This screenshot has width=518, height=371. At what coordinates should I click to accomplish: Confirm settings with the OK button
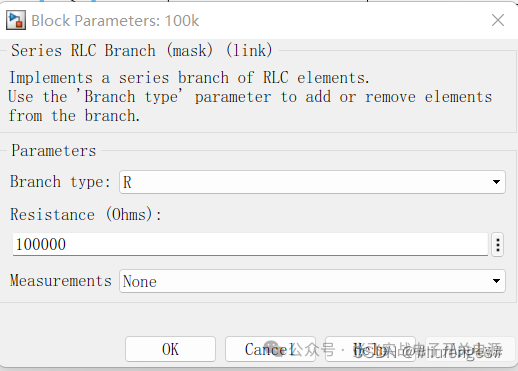pyautogui.click(x=170, y=349)
